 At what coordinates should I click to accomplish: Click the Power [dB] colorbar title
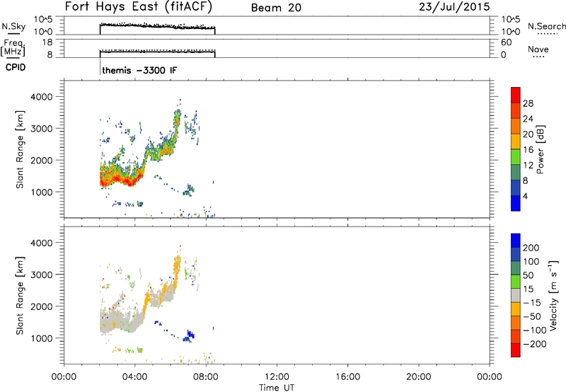coord(540,149)
